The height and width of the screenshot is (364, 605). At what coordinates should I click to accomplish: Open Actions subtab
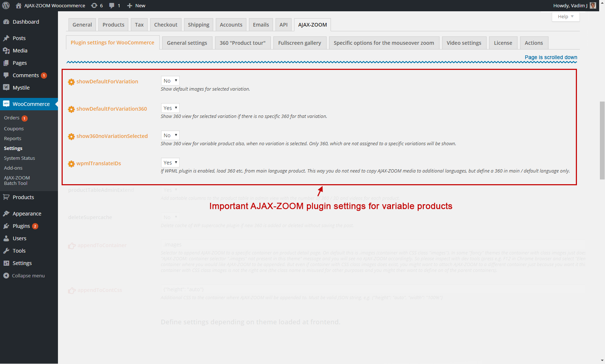click(x=534, y=43)
